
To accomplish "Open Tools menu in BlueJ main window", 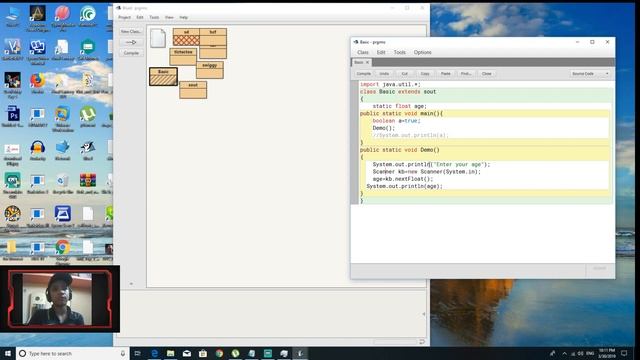I will click(154, 18).
